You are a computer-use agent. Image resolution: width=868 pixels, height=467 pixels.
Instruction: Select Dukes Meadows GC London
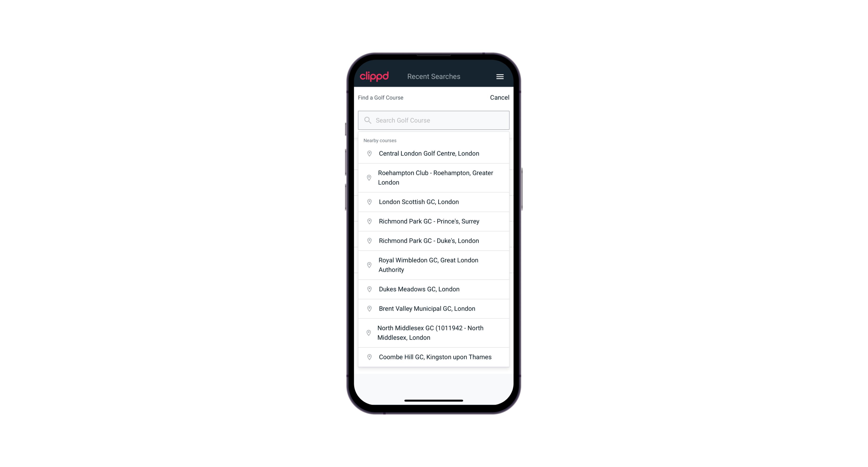tap(434, 289)
